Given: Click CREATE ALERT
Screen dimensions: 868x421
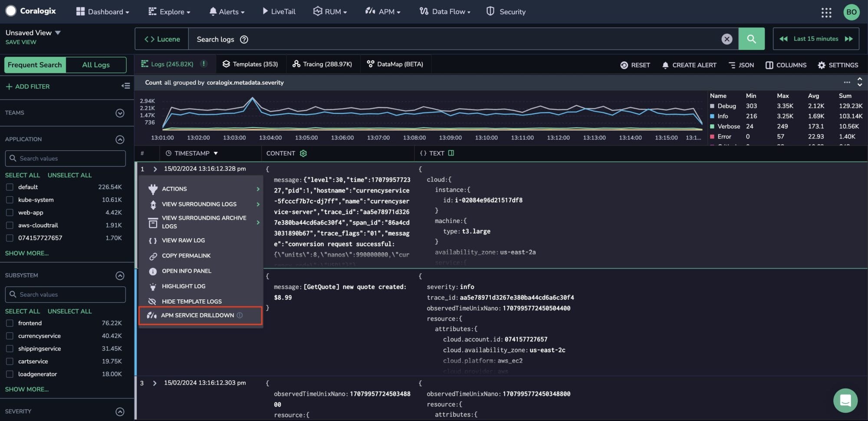Looking at the screenshot, I should (x=689, y=65).
